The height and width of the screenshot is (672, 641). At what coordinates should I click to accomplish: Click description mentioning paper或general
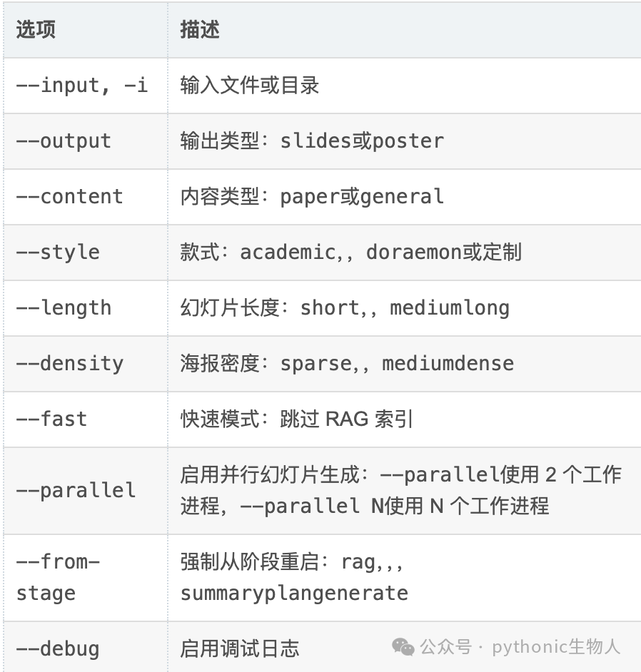tap(312, 197)
